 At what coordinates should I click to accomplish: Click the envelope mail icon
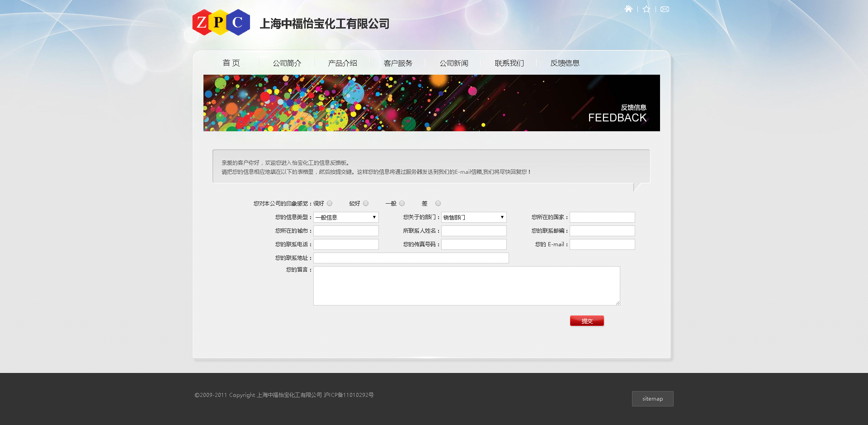coord(665,9)
